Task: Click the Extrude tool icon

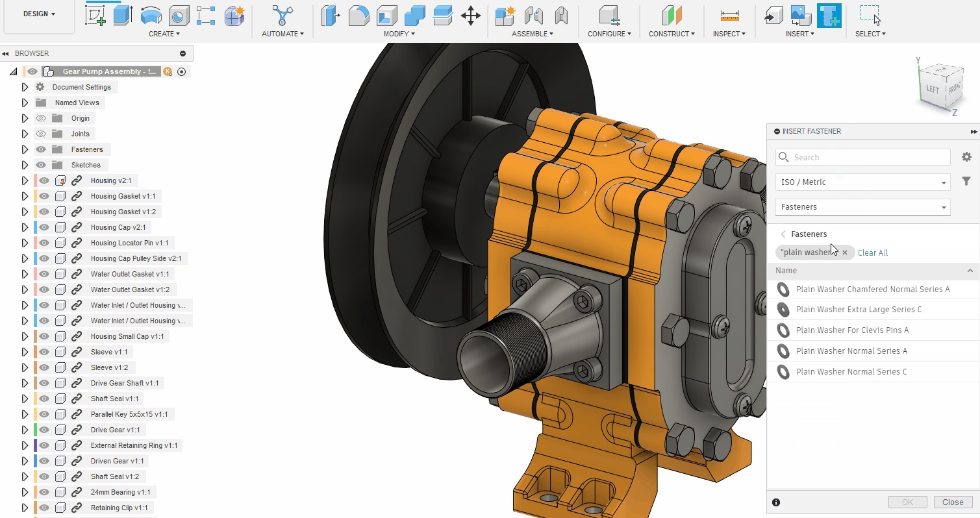Action: click(123, 15)
